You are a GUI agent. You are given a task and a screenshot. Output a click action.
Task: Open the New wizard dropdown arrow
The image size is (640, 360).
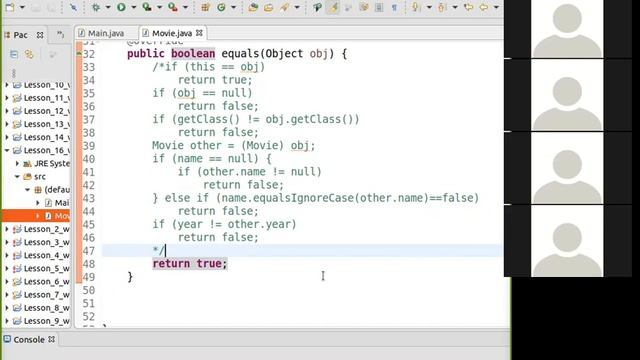[x=22, y=7]
